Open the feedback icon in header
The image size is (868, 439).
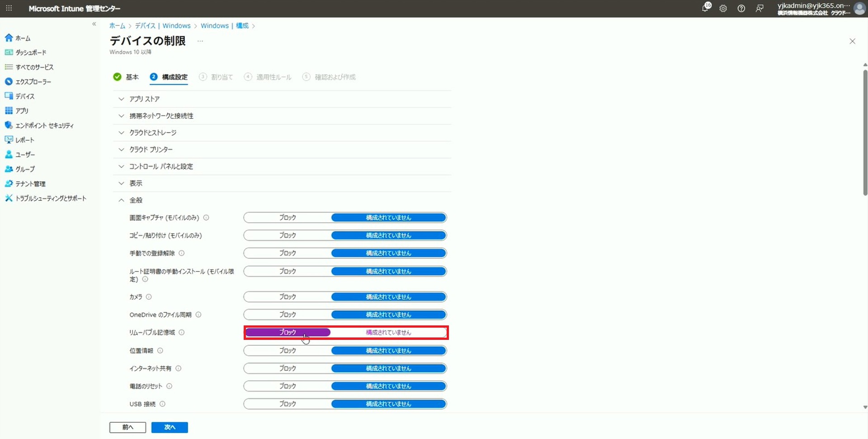[759, 9]
